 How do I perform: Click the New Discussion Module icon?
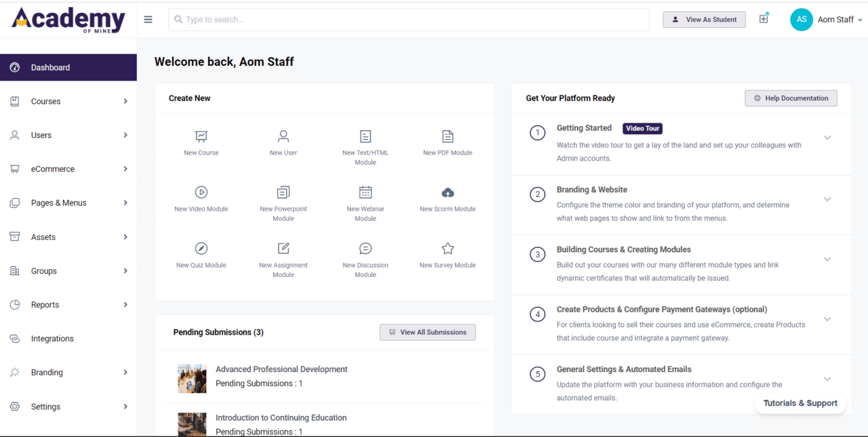[365, 249]
